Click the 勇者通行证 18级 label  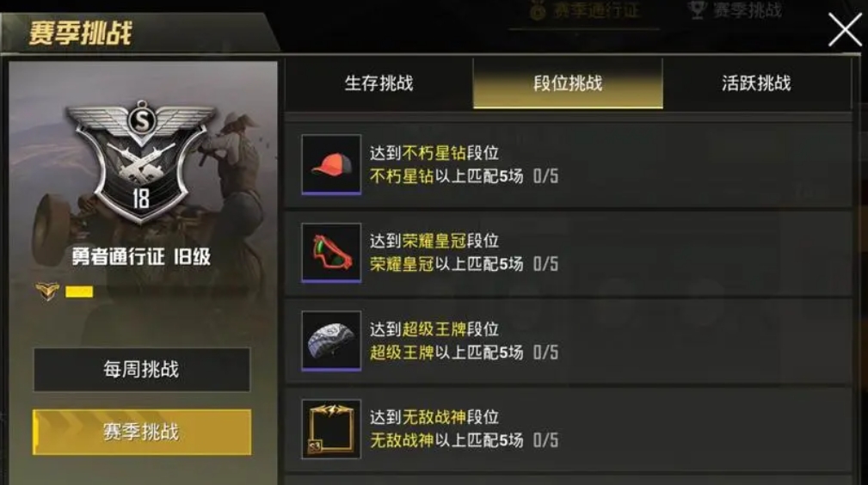[141, 256]
